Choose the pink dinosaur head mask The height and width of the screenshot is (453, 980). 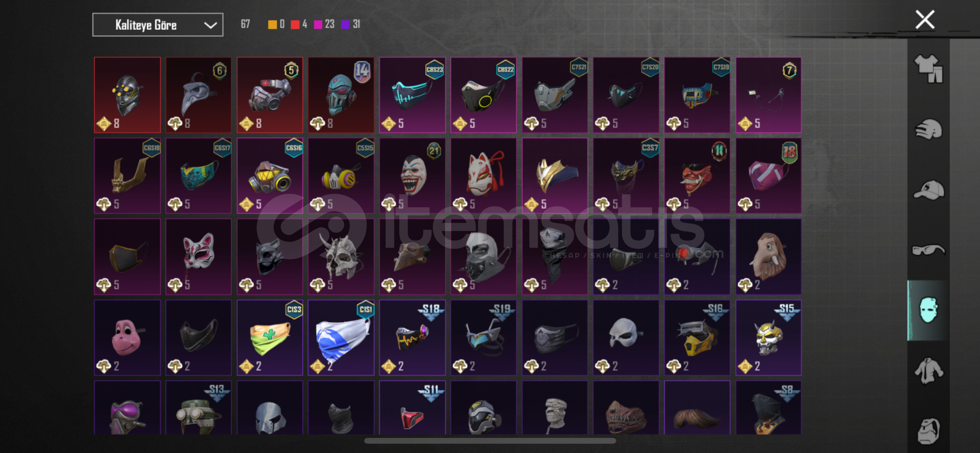click(x=127, y=338)
